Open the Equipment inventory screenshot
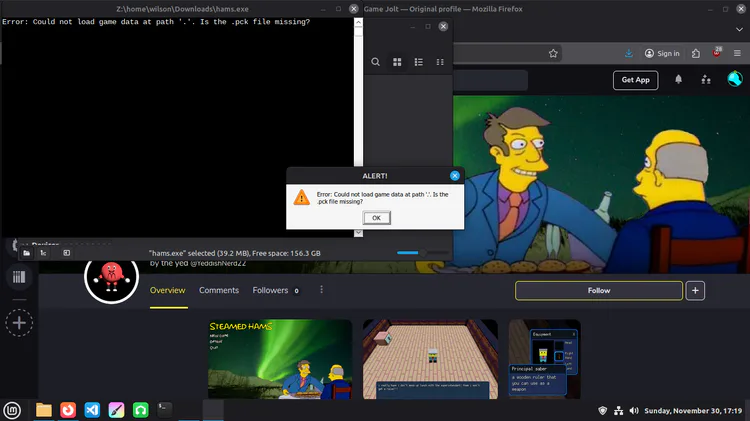 click(544, 359)
